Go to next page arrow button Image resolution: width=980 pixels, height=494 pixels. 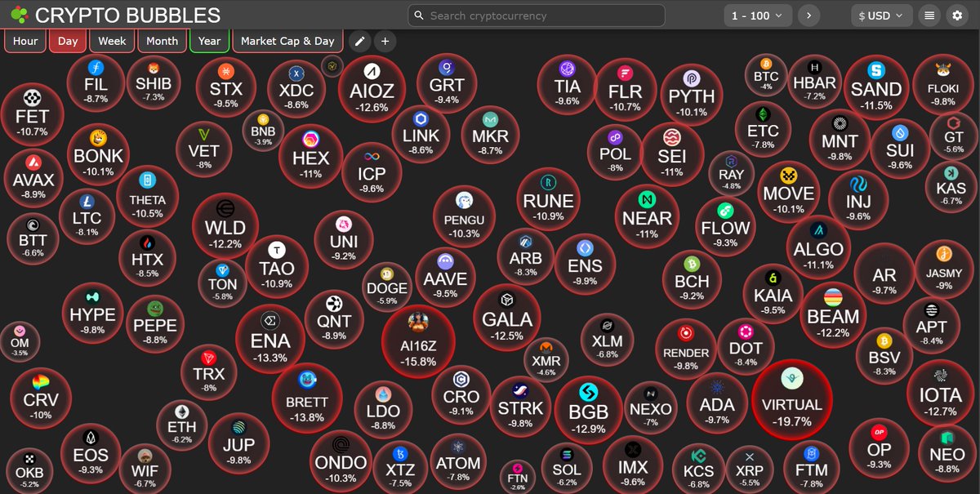[x=809, y=16]
